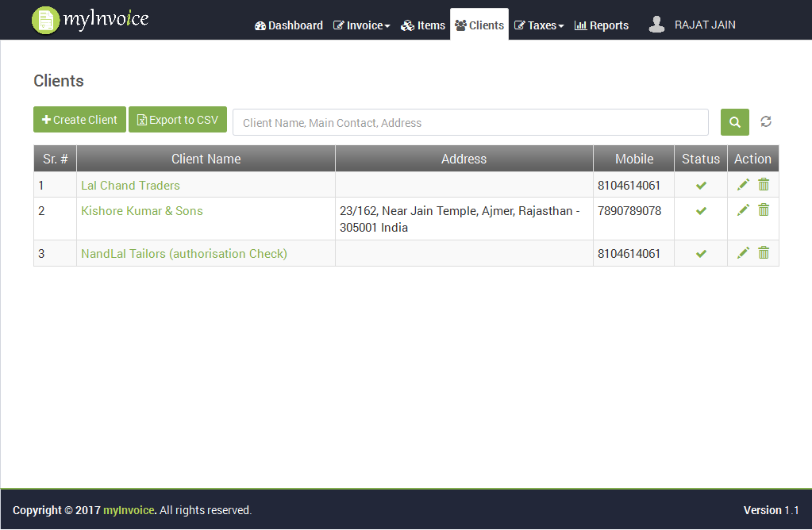Viewport: 812px width, 530px height.
Task: Click the refresh icon beside search
Action: (x=766, y=121)
